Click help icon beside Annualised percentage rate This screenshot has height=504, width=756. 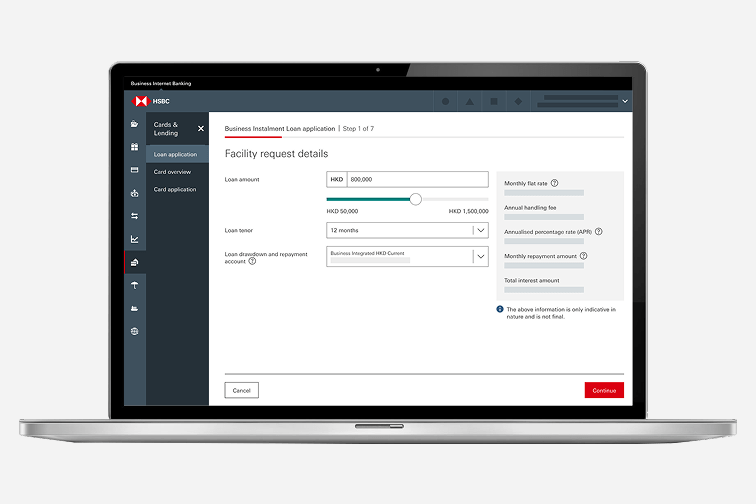598,232
